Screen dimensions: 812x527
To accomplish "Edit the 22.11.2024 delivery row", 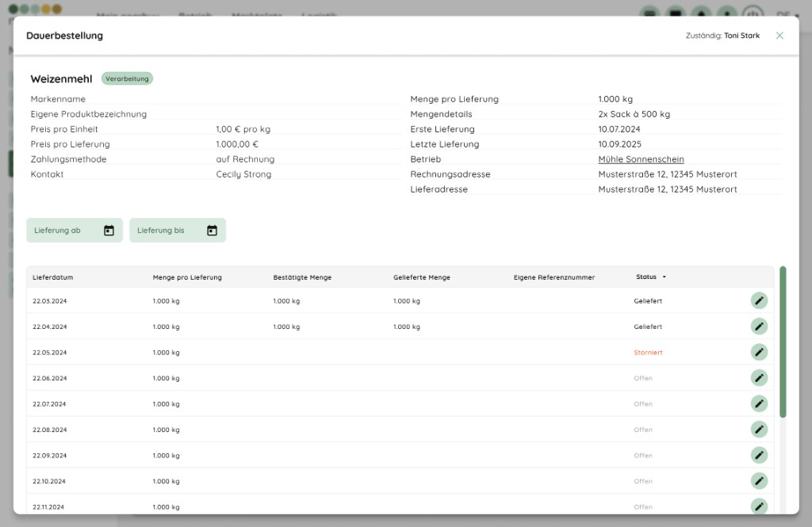I will click(x=759, y=506).
